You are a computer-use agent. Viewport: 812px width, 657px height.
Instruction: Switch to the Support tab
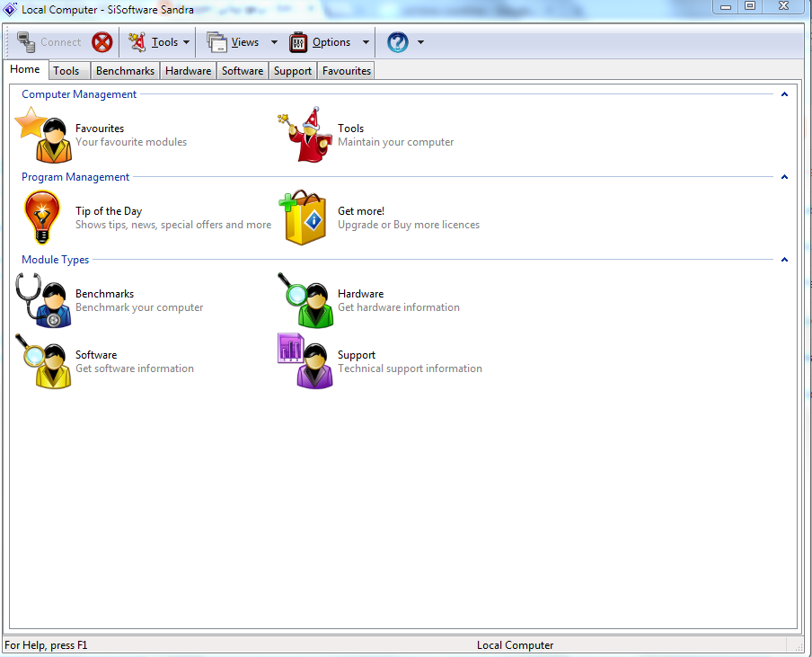(293, 71)
